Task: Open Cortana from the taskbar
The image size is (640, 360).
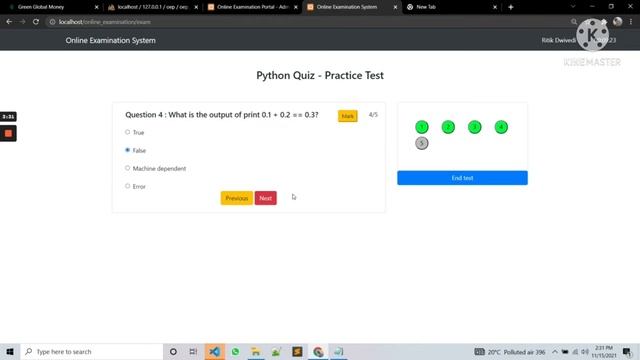Action: point(173,351)
